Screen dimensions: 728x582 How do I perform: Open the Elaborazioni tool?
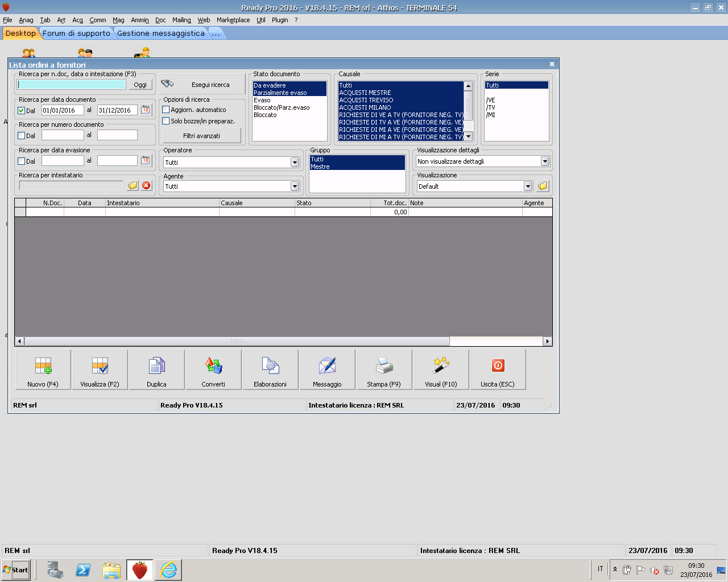tap(270, 366)
